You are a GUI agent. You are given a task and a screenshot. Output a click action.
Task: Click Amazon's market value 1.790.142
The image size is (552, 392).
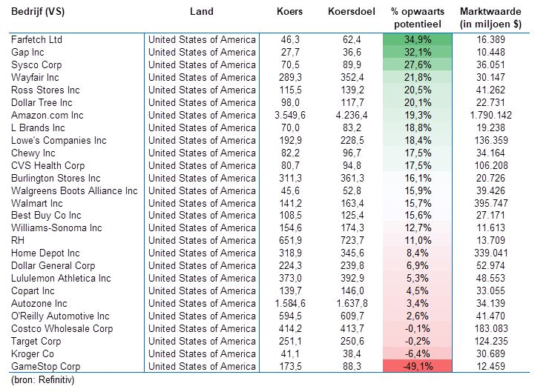point(490,115)
